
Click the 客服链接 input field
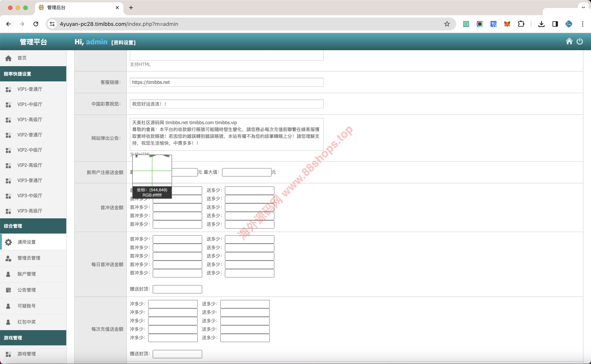[227, 82]
